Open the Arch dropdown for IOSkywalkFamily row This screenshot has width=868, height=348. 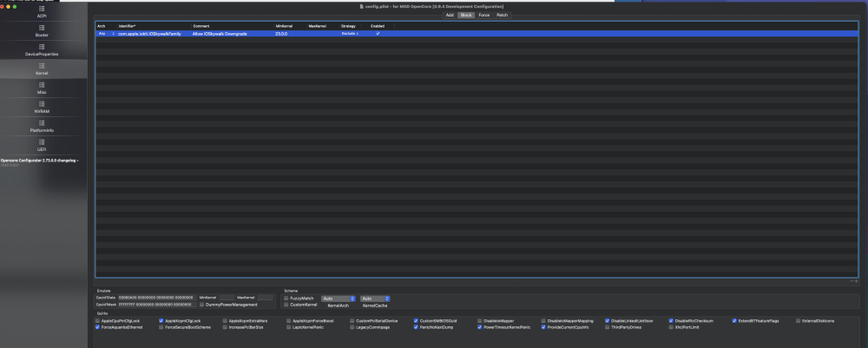tap(106, 34)
